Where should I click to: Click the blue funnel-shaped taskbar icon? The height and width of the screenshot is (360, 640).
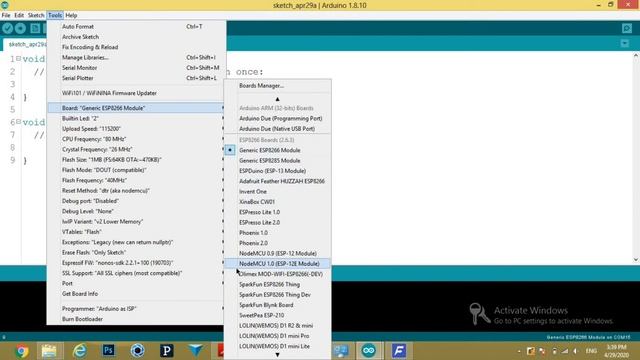(x=196, y=351)
